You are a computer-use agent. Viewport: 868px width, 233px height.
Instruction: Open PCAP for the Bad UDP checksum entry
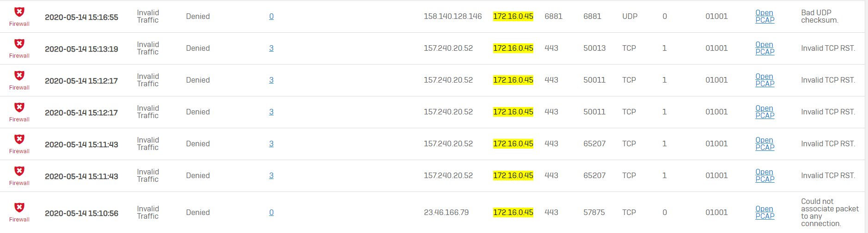pos(765,16)
